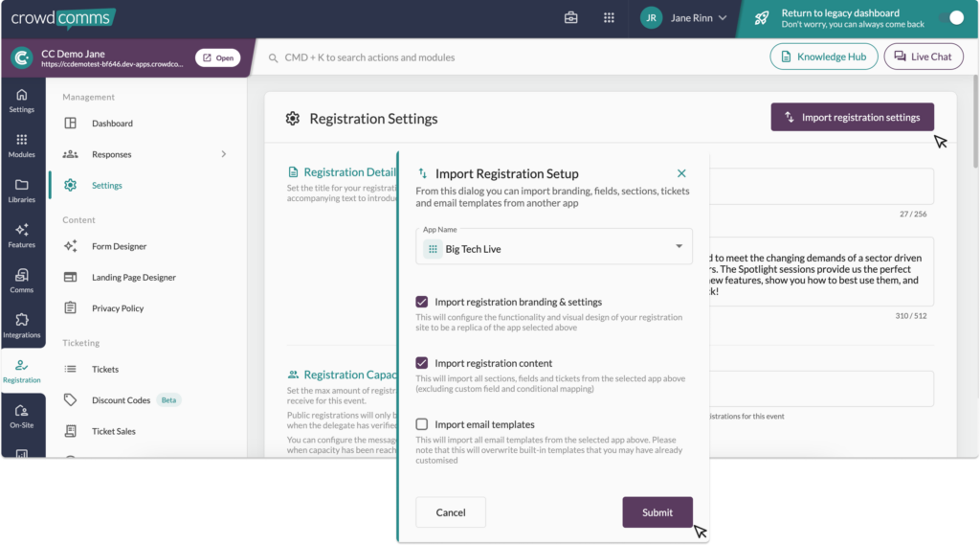Open the Libraries sidebar section
Image resolution: width=980 pixels, height=545 pixels.
[x=22, y=190]
